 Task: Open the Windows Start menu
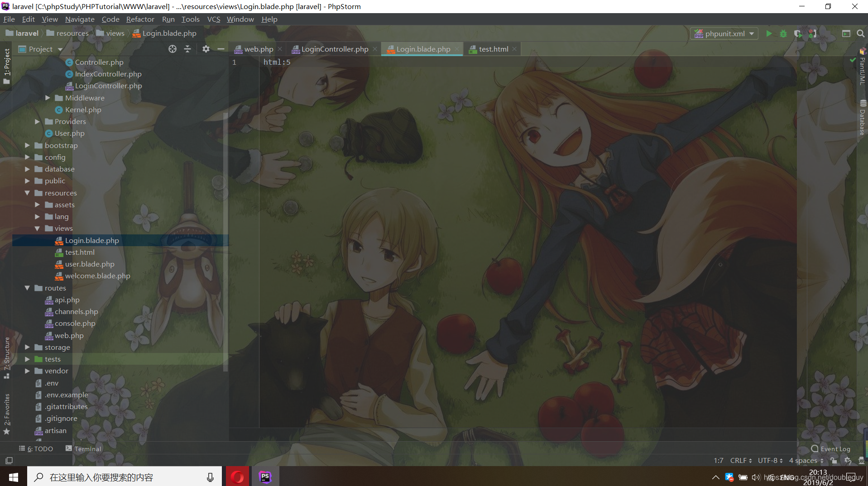[13, 476]
